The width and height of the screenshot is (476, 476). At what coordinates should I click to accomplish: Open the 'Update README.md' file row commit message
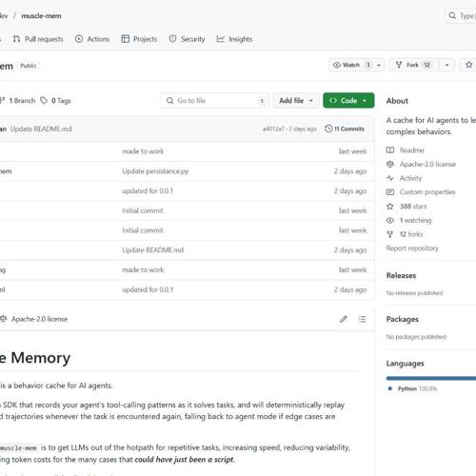(153, 250)
